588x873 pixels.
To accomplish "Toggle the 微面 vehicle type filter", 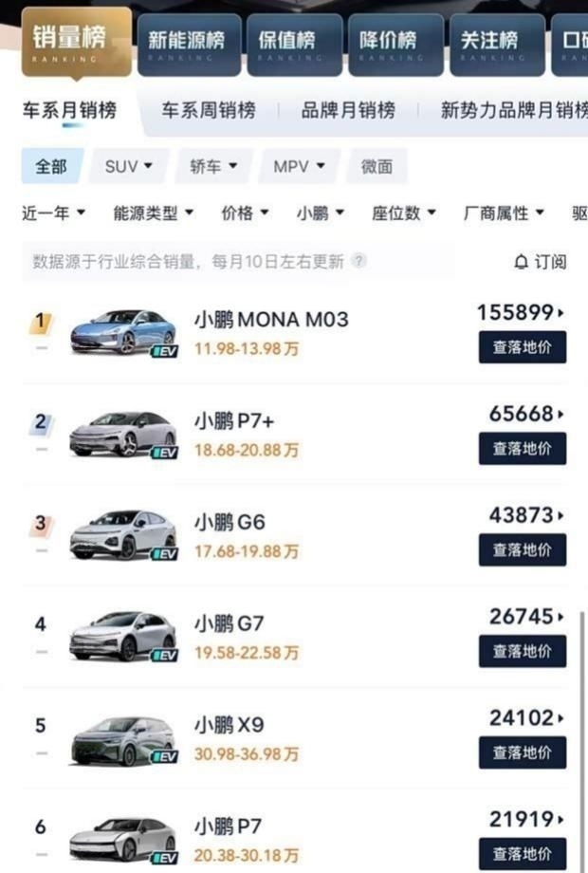I will [377, 167].
